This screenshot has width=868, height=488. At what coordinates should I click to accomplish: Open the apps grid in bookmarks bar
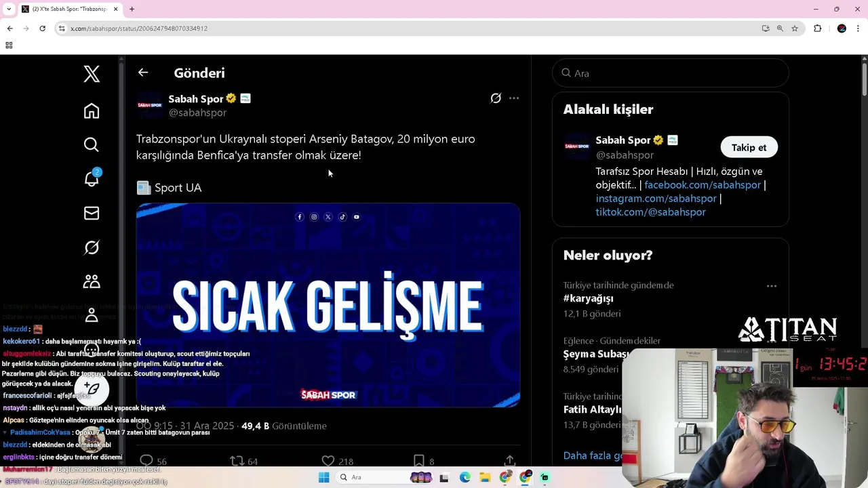(x=9, y=45)
